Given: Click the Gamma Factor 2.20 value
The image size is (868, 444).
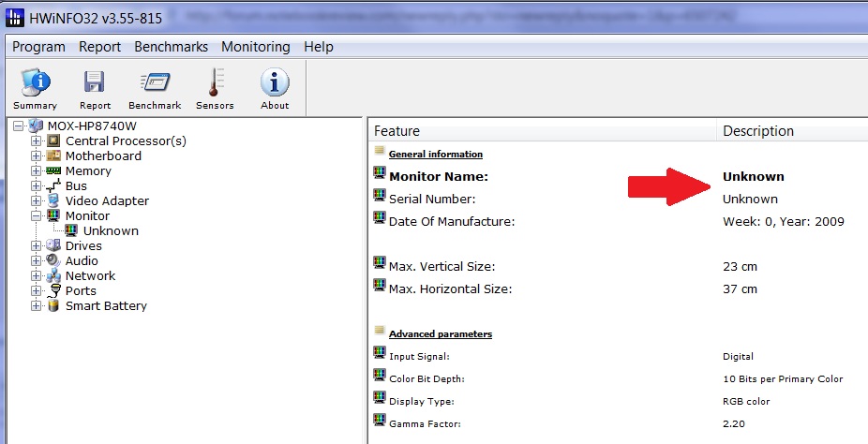Looking at the screenshot, I should (x=733, y=424).
